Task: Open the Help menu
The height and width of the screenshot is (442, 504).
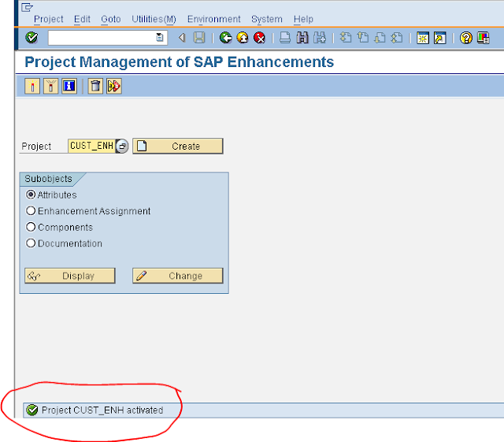Action: [303, 19]
